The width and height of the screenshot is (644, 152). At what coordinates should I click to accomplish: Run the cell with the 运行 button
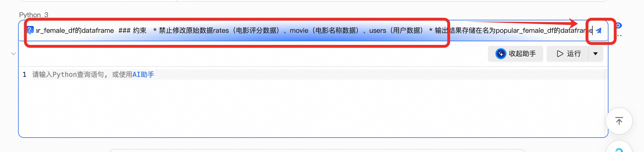[568, 54]
